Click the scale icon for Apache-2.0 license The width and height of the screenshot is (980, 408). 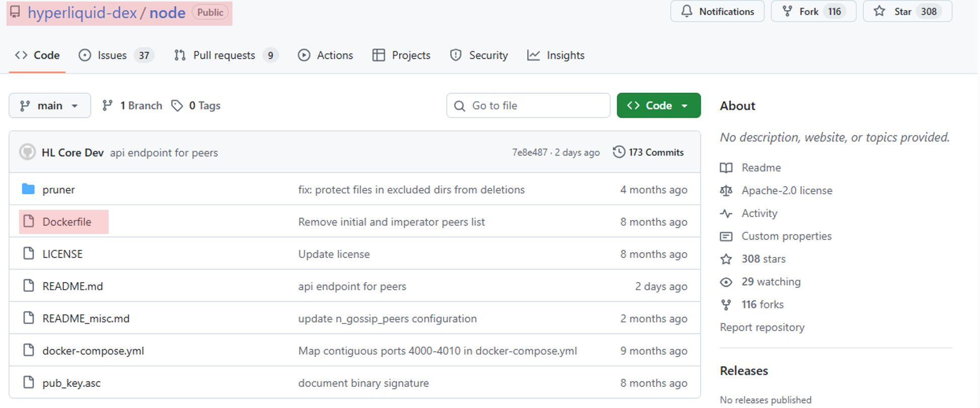tap(726, 191)
